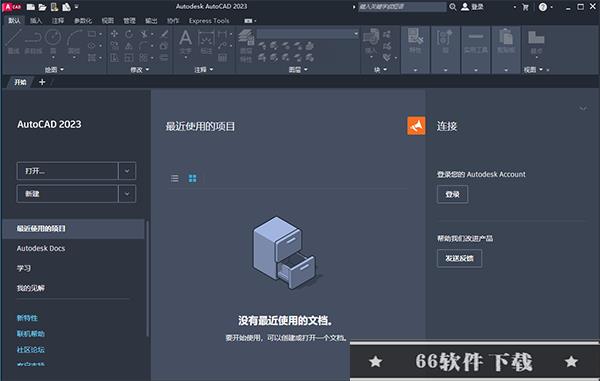600x381 pixels.
Task: Open the 社区论坛 link
Action: 31,349
